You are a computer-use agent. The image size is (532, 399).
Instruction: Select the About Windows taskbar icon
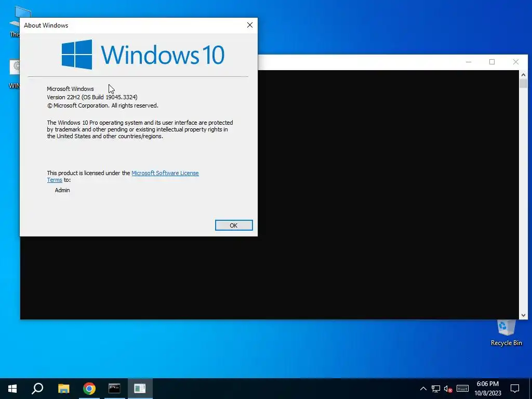(x=140, y=388)
